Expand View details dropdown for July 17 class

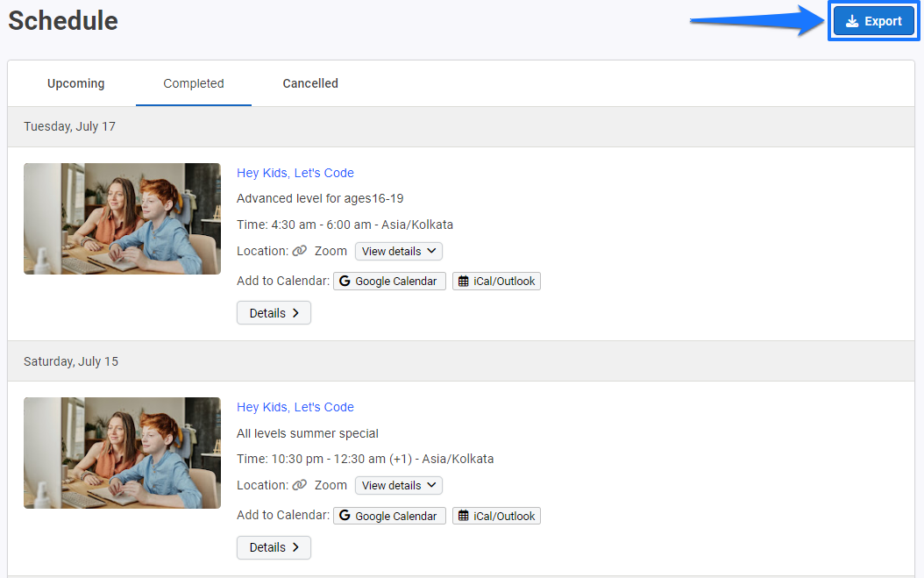[x=398, y=251]
